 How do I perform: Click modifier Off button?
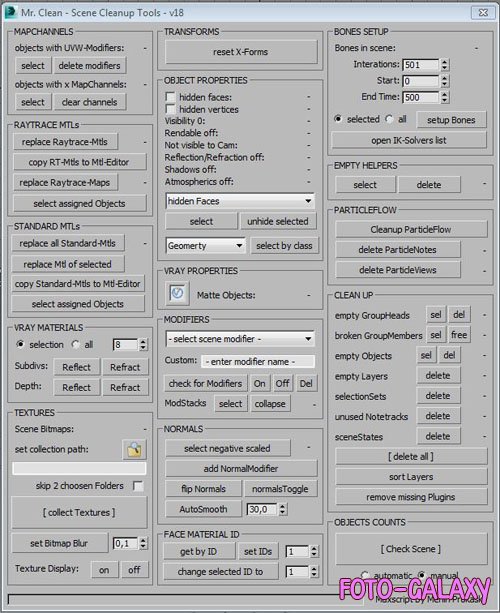[282, 384]
